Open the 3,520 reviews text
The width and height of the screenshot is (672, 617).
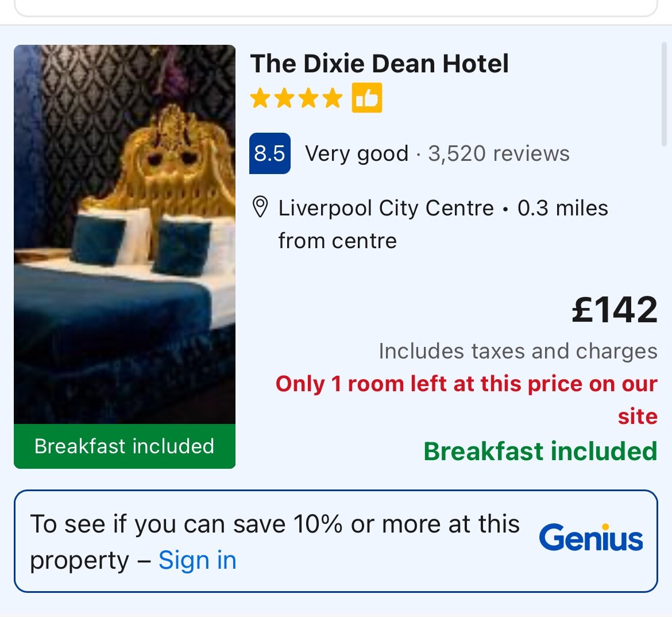point(499,153)
